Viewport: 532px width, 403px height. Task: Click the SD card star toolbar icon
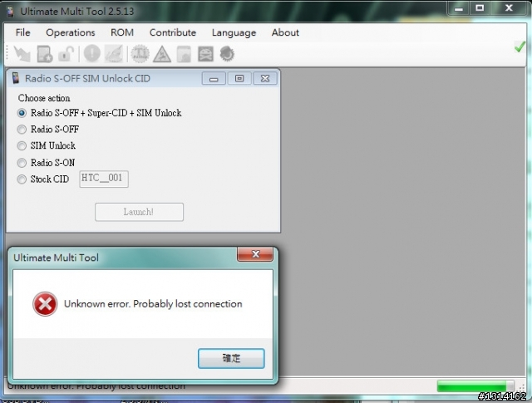pos(44,54)
